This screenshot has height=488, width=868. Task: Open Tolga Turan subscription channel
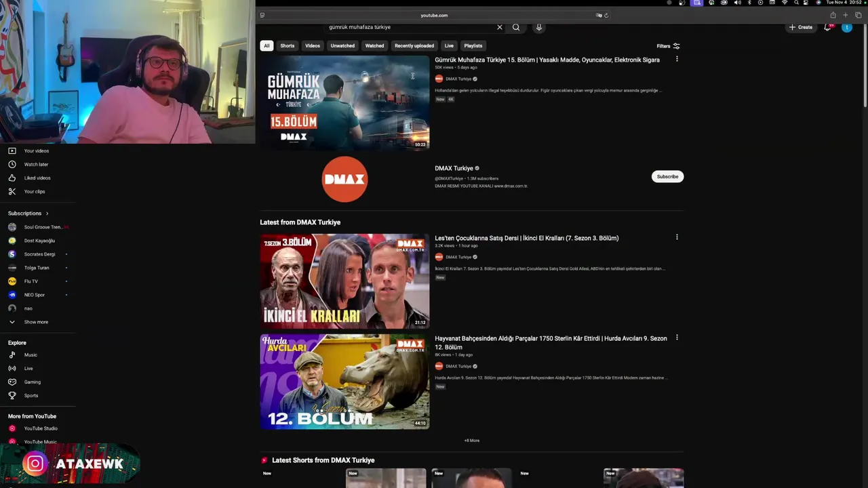[37, 268]
